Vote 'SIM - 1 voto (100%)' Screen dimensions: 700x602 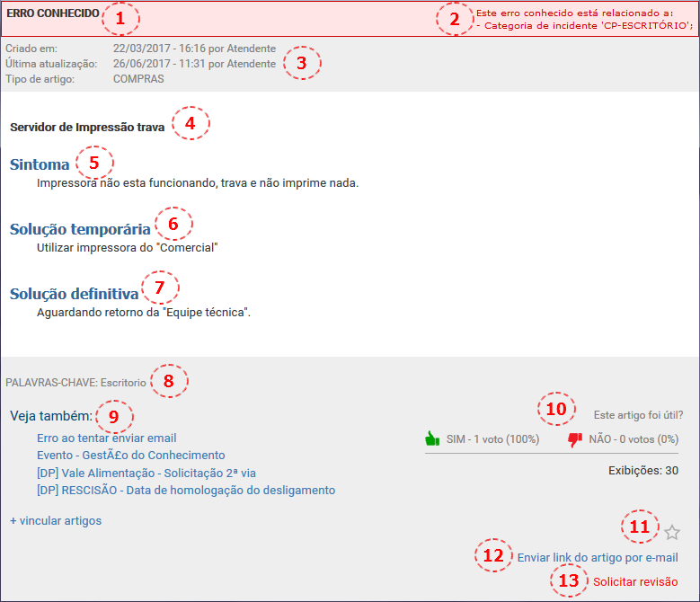pos(492,439)
